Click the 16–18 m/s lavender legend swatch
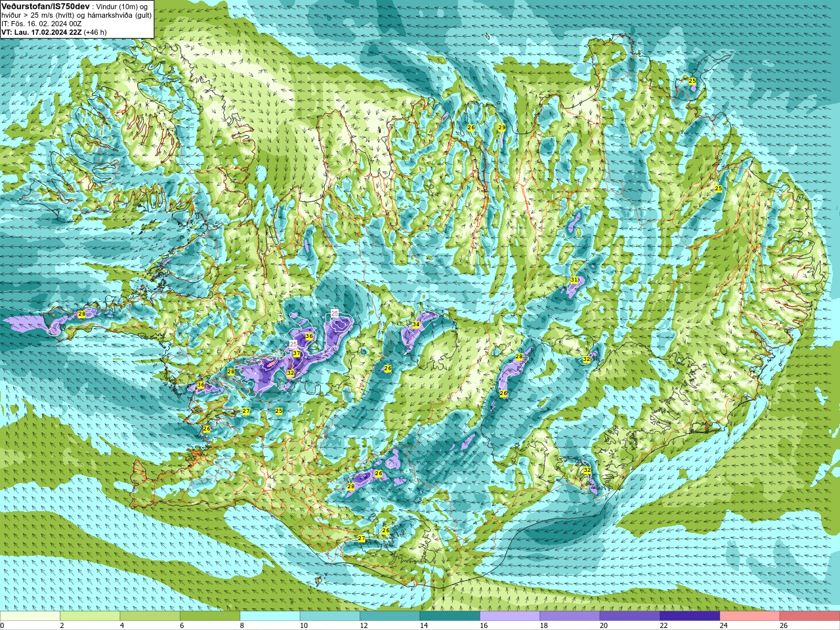The image size is (840, 630). click(x=510, y=616)
